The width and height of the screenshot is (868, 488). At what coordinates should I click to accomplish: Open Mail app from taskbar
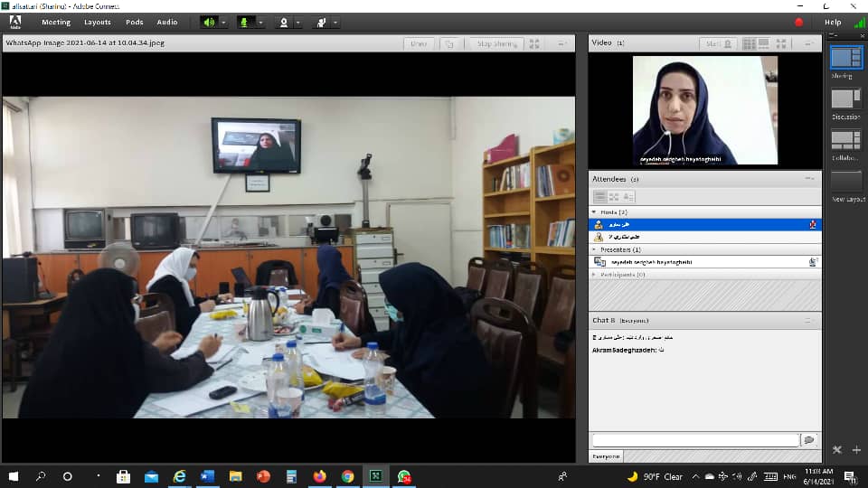point(151,476)
